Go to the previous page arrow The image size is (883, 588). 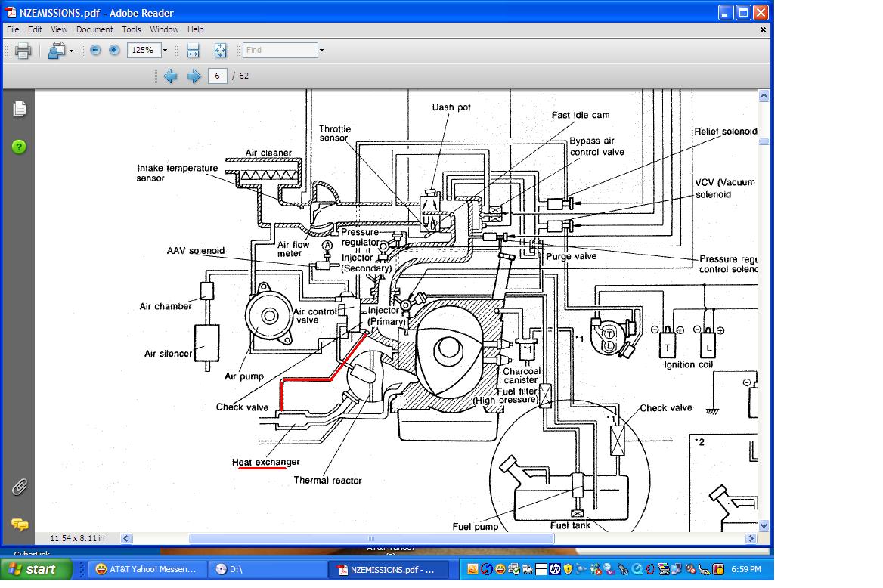tap(170, 76)
